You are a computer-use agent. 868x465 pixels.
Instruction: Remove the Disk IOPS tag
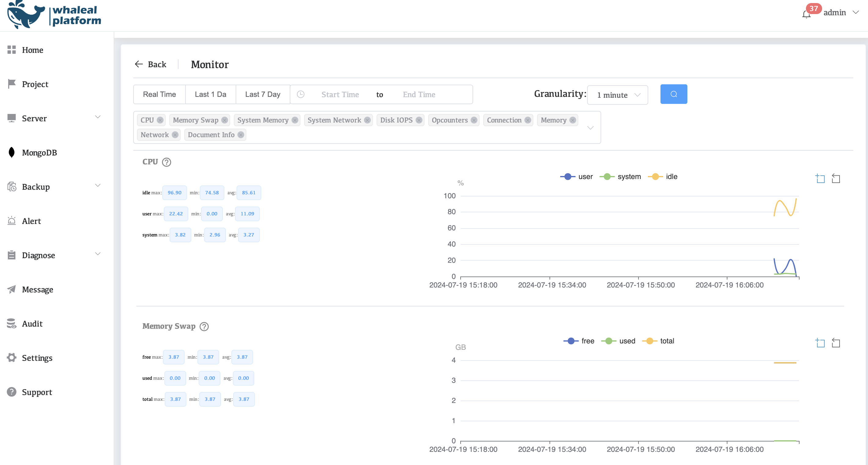419,120
